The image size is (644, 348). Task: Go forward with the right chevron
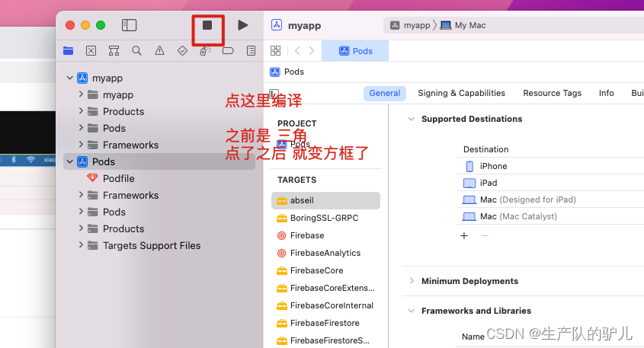(312, 51)
